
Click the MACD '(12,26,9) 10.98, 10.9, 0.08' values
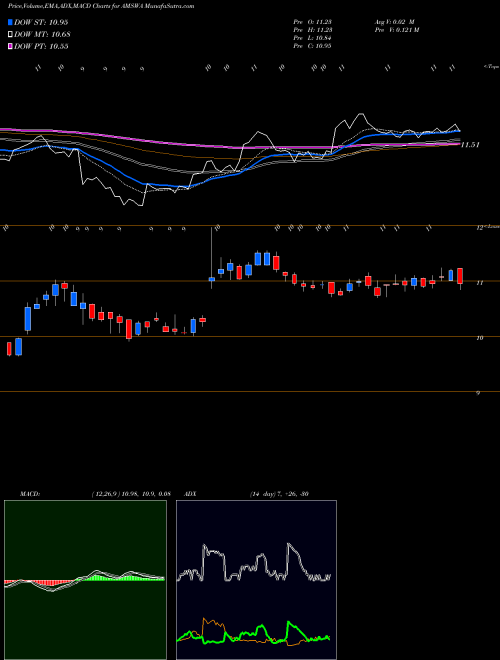[x=131, y=494]
